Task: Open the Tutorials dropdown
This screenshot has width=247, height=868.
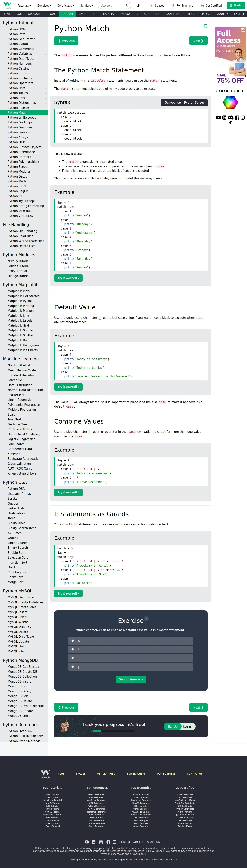Action: pyautogui.click(x=24, y=5)
